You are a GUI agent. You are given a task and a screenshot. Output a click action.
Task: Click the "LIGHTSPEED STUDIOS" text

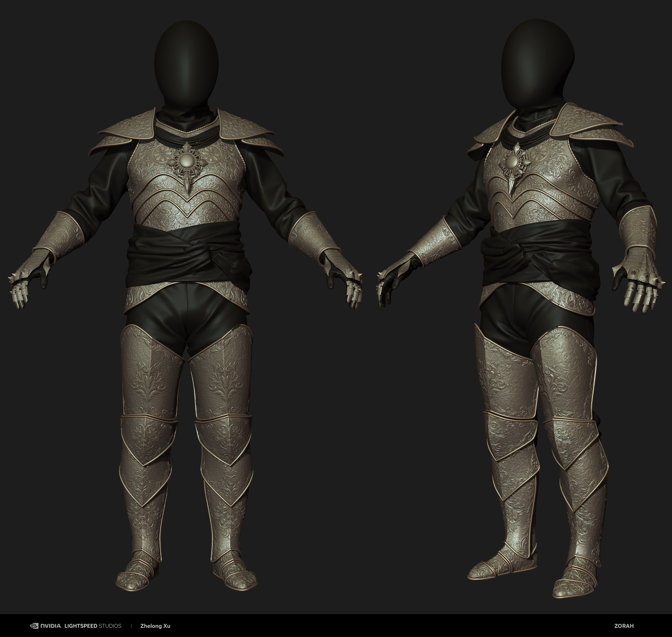tap(93, 626)
